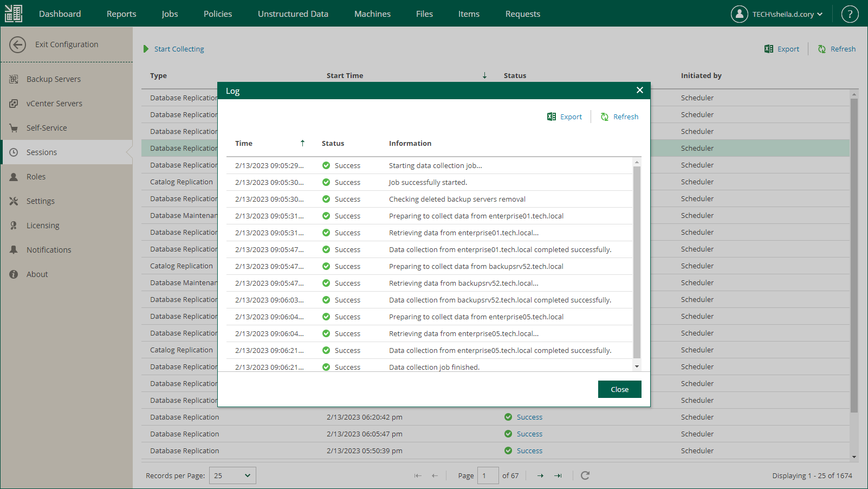
Task: Click Refresh label in the Log dialog
Action: (626, 117)
